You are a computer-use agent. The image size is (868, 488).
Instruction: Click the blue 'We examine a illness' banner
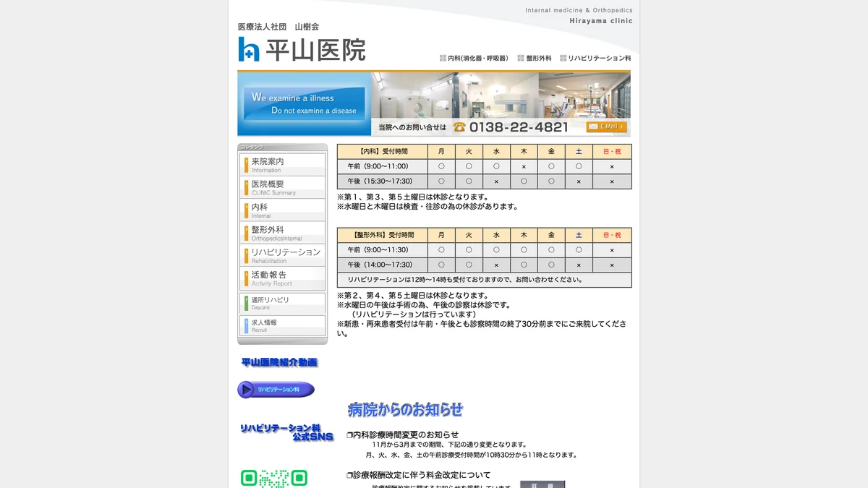[305, 103]
